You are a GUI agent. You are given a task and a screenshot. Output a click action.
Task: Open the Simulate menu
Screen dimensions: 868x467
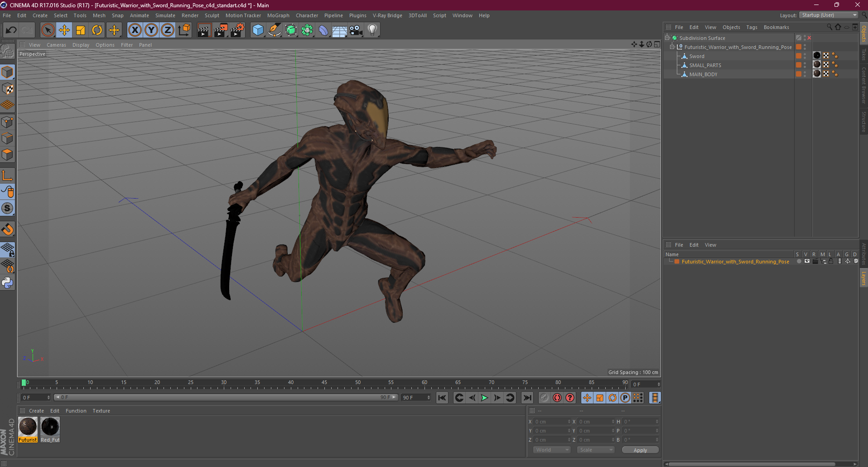tap(165, 15)
